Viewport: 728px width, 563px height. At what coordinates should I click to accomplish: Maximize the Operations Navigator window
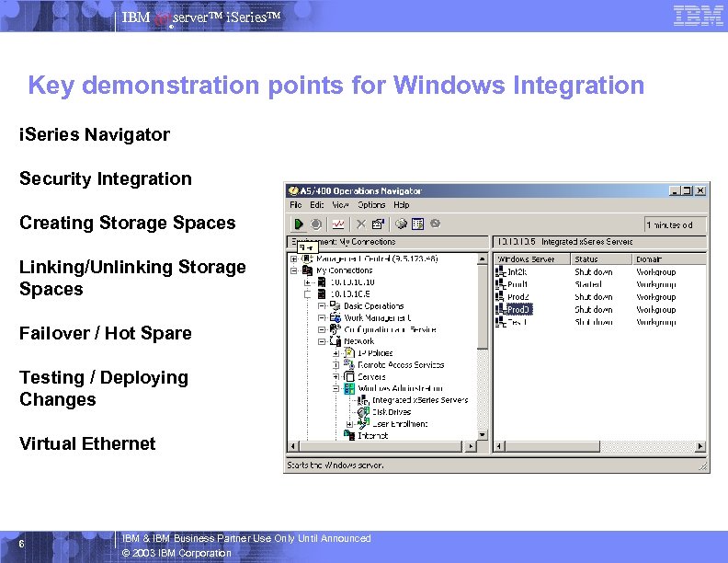pyautogui.click(x=688, y=190)
